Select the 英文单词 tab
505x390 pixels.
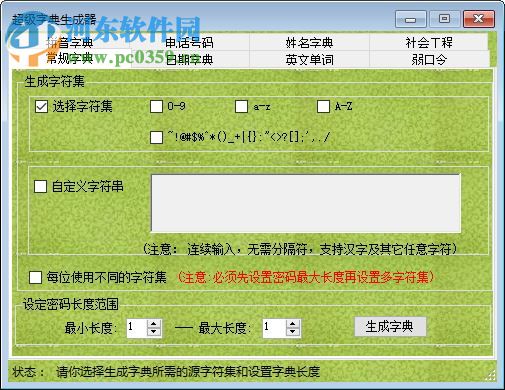coord(309,60)
